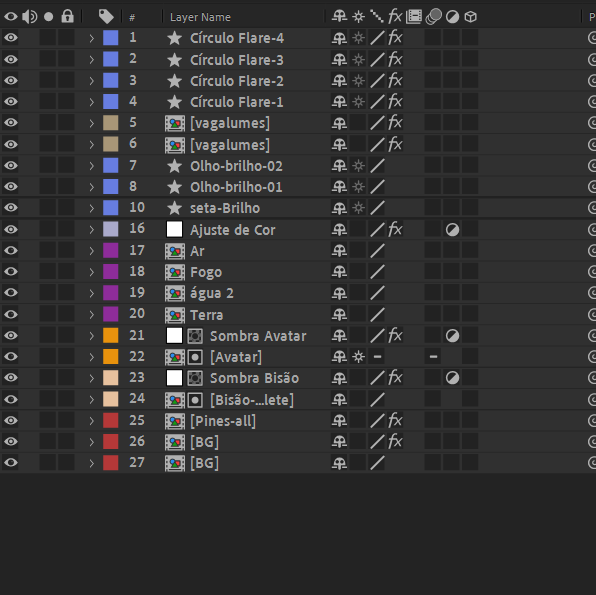Toggle lock box for Círculo Flare-2 layer

67,81
